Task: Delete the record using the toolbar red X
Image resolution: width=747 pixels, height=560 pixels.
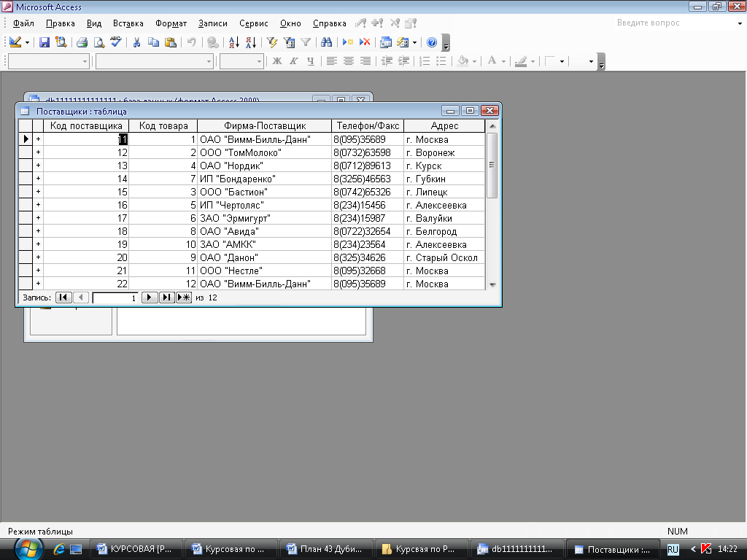Action: pos(365,42)
